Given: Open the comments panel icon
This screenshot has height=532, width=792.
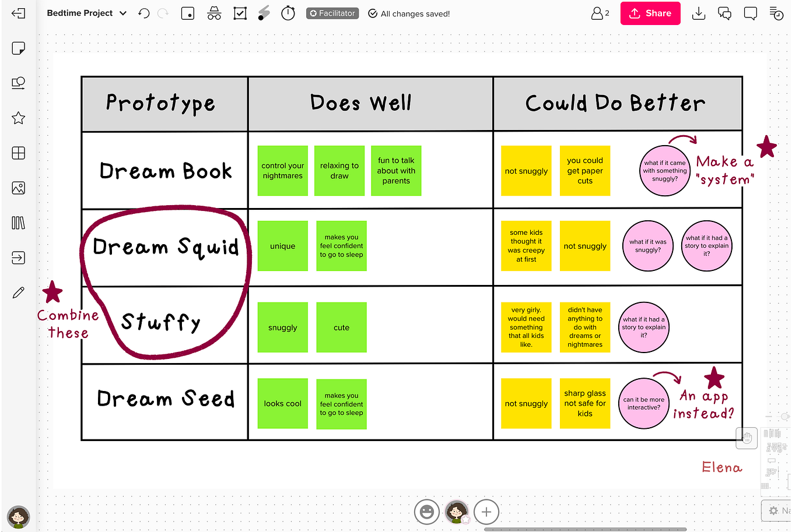Looking at the screenshot, I should pyautogui.click(x=724, y=13).
